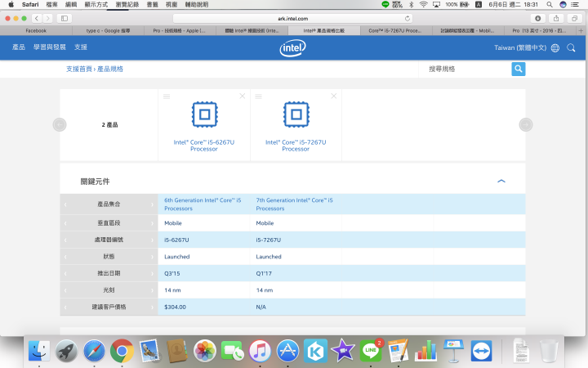Open the App Store from the Dock
The height and width of the screenshot is (368, 588).
point(287,351)
